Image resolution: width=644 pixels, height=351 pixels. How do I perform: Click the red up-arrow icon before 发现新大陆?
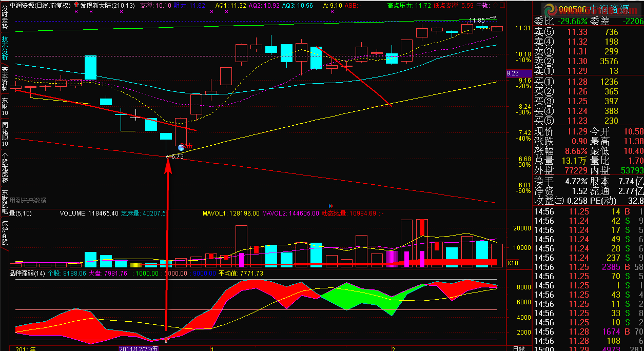[x=76, y=5]
